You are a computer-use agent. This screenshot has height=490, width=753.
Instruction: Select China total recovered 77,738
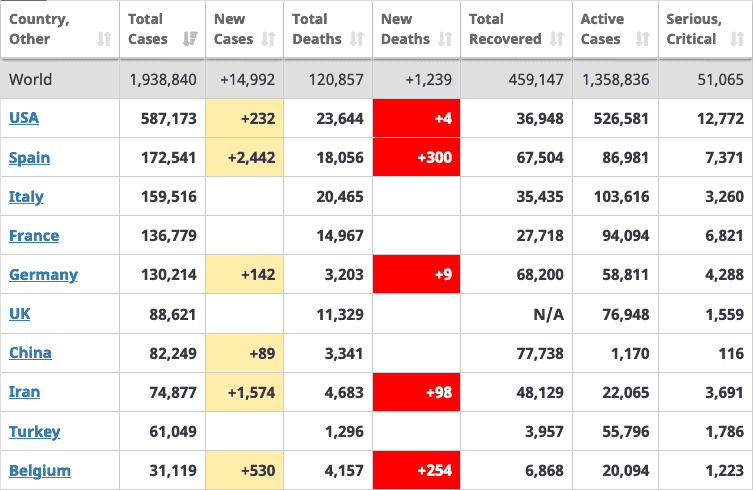[540, 354]
